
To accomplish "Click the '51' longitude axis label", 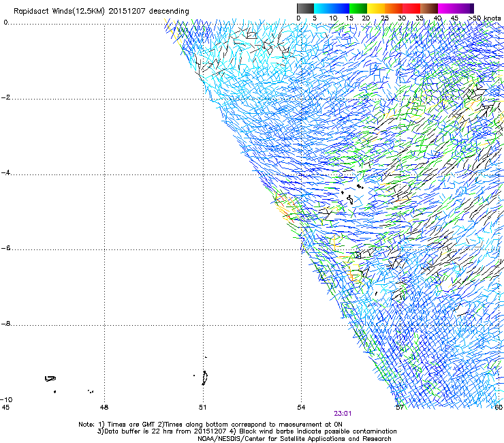I will (202, 408).
